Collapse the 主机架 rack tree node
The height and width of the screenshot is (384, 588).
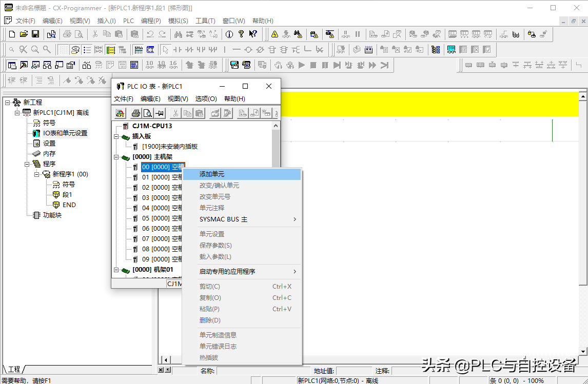click(x=116, y=157)
